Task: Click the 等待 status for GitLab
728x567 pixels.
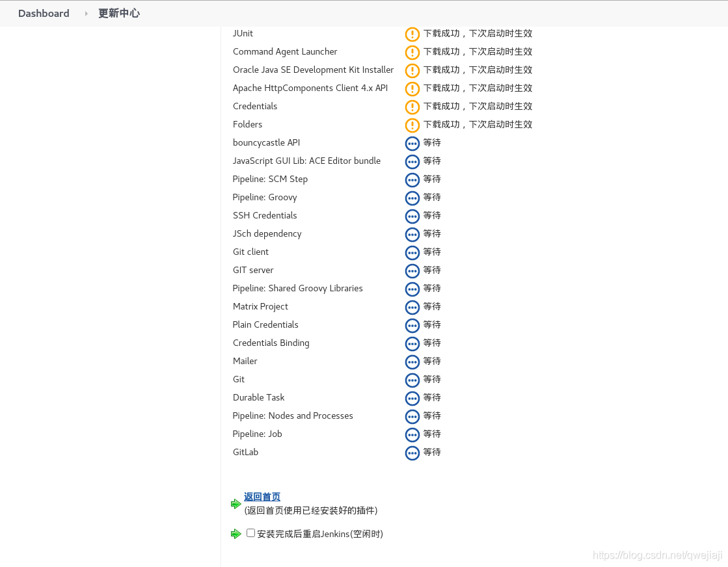Action: [x=432, y=453]
